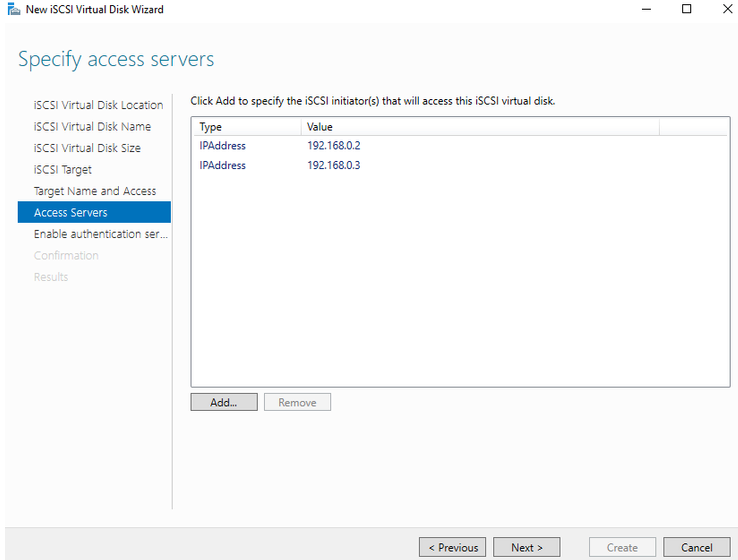The image size is (738, 560).
Task: Open Target Name and Access step
Action: 95,191
